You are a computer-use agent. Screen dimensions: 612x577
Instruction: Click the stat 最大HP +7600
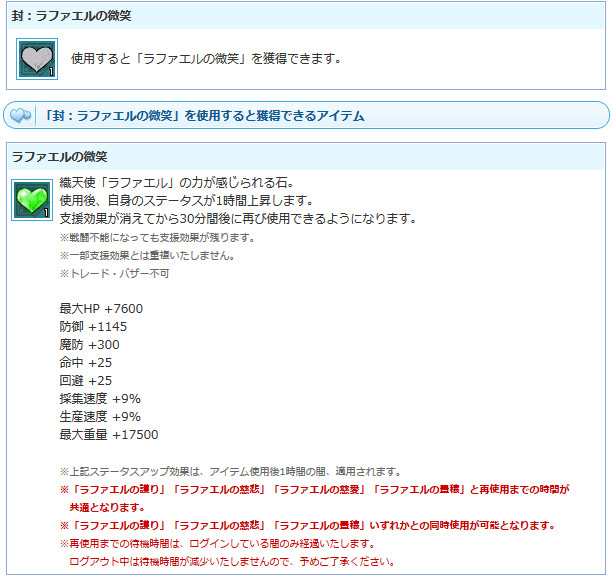[x=101, y=308]
